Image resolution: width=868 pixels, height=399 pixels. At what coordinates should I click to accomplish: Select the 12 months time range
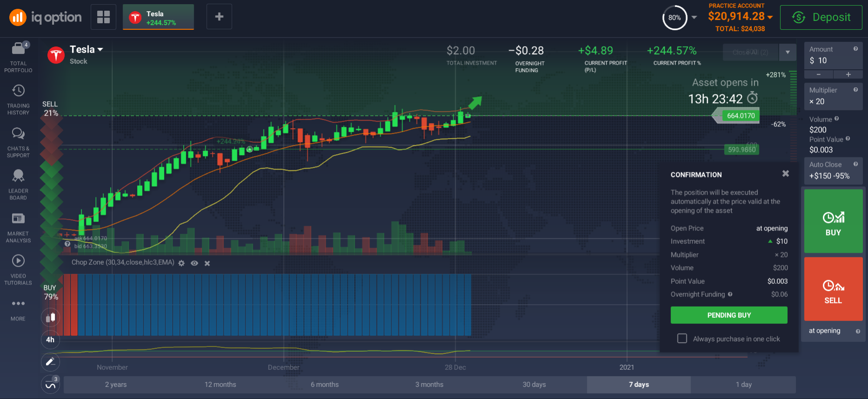coord(220,385)
